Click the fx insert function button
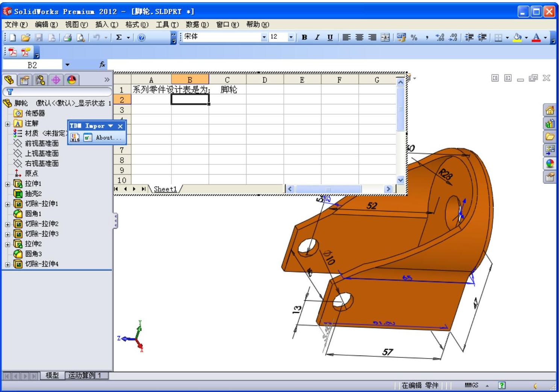This screenshot has height=392, width=559. pyautogui.click(x=102, y=65)
